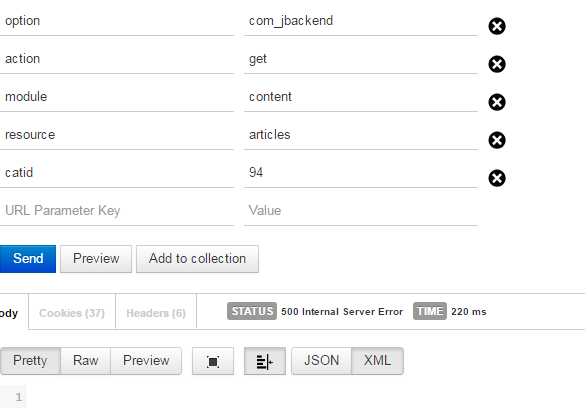
Task: Delete the resource parameter row
Action: coord(497,140)
